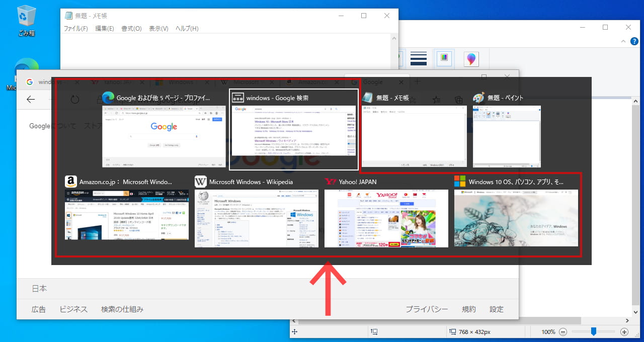The image size is (644, 342).
Task: Zoom in with Paint's plus button
Action: 624,332
